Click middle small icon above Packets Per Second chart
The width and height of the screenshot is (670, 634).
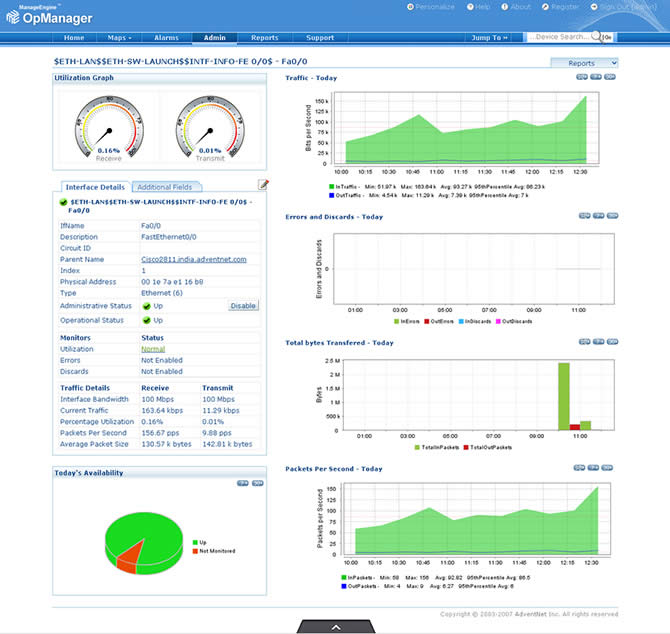pyautogui.click(x=595, y=468)
